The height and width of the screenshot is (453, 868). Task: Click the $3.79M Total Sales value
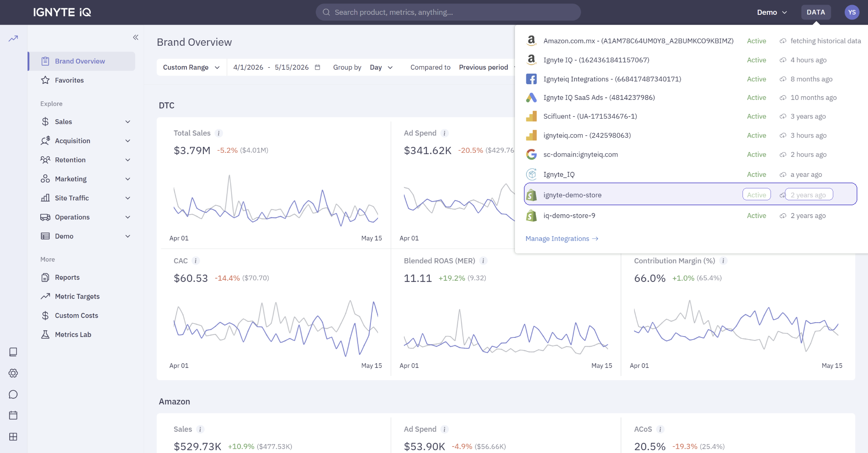(x=192, y=151)
